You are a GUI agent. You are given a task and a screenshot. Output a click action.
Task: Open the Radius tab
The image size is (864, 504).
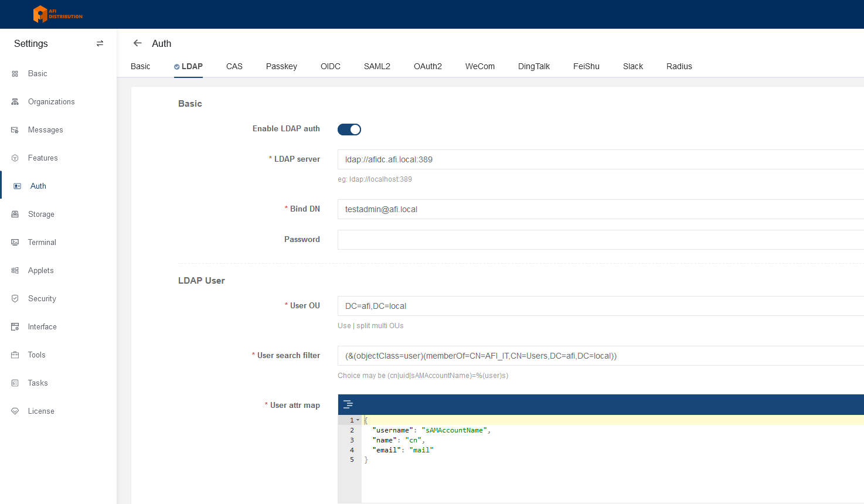point(679,66)
